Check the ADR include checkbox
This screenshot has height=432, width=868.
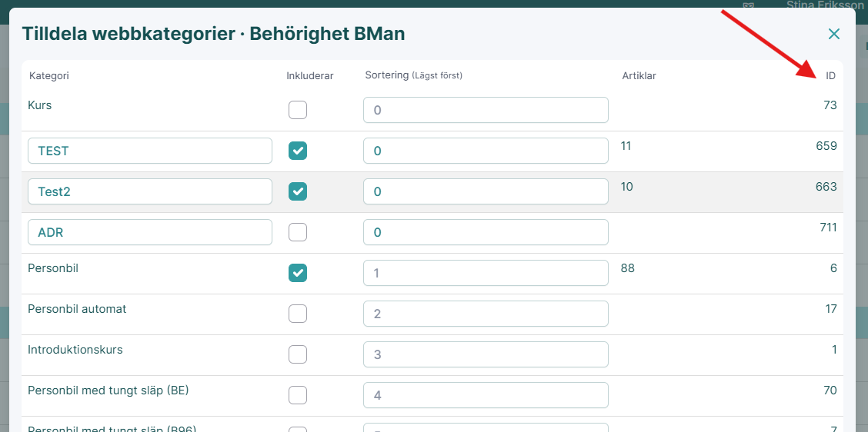[298, 232]
